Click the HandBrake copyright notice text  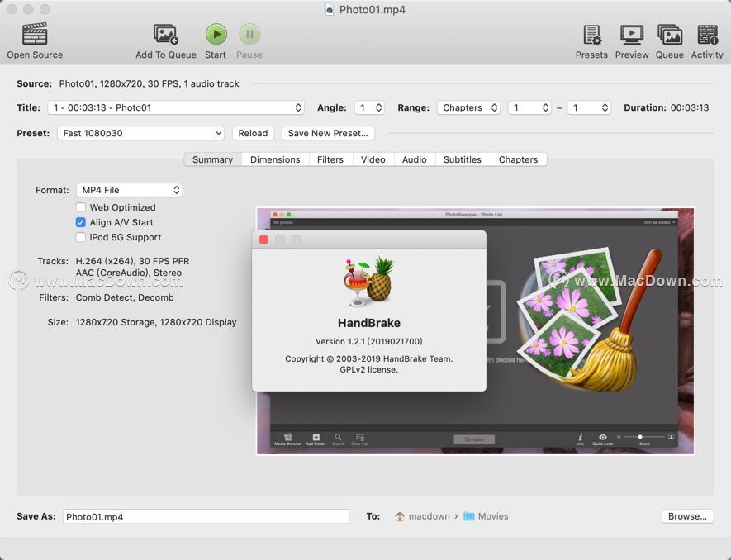pyautogui.click(x=368, y=359)
